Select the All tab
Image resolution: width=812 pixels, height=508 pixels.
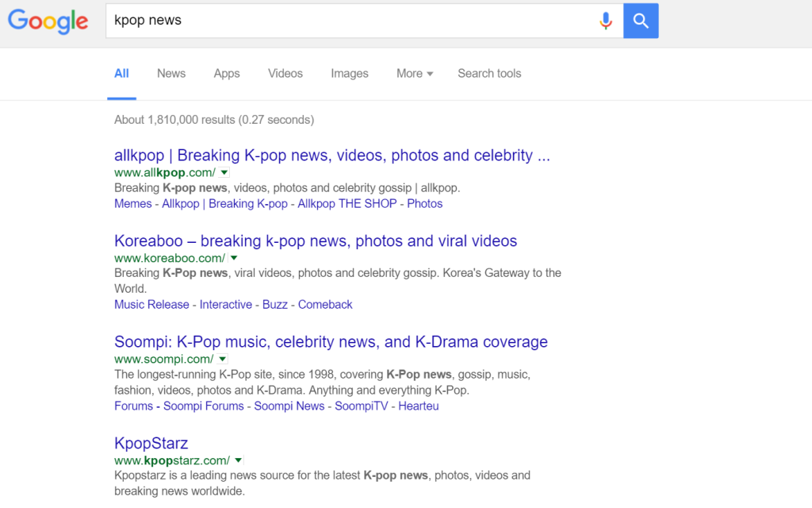121,74
